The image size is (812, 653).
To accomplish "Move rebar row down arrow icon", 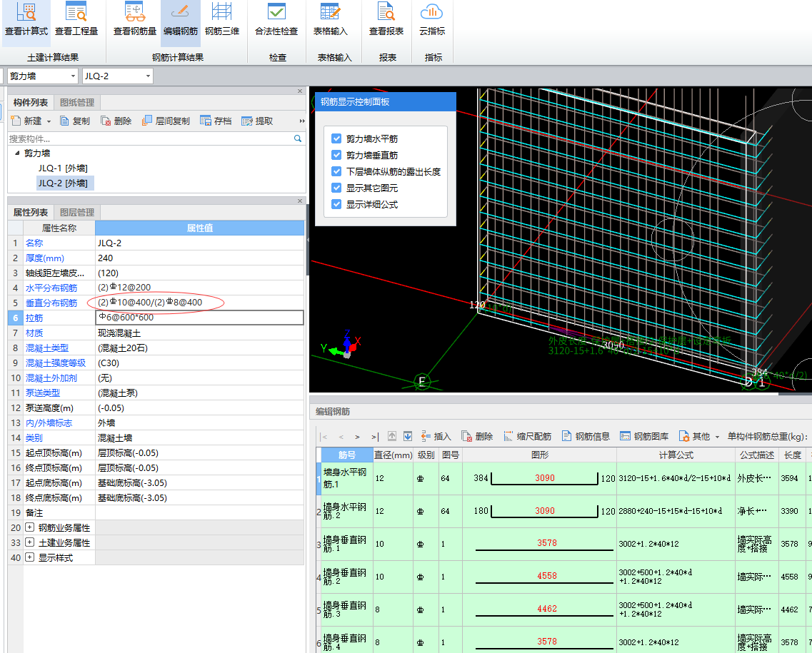I will click(408, 436).
